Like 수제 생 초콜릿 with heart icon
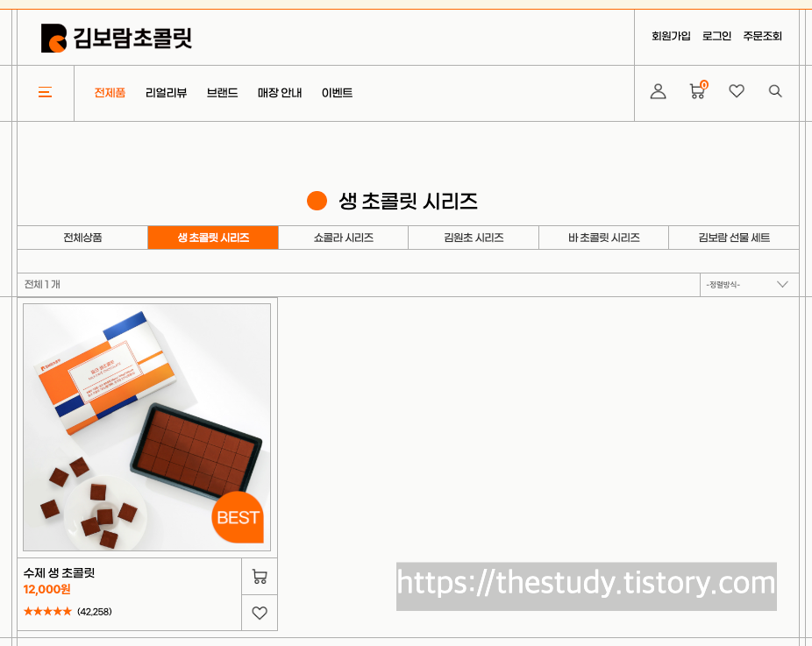 260,613
